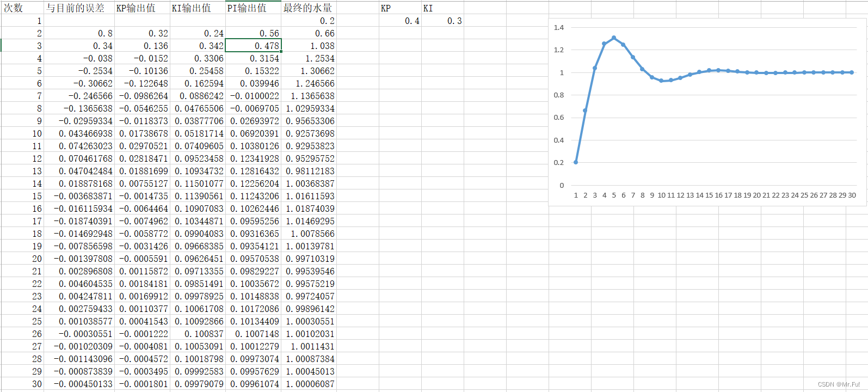The image size is (868, 392).
Task: Select the cell with value 1.0011431
Action: tap(309, 346)
